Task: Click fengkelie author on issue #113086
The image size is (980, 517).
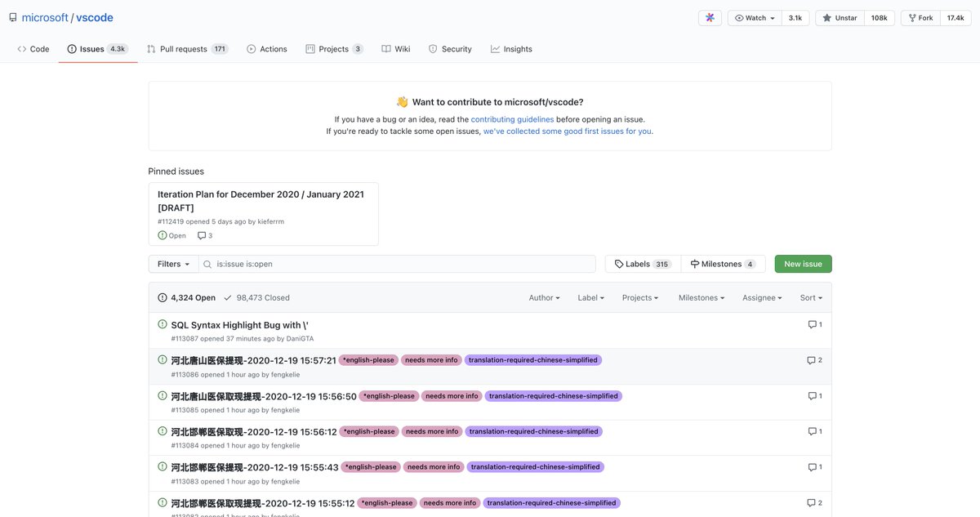Action: click(285, 375)
